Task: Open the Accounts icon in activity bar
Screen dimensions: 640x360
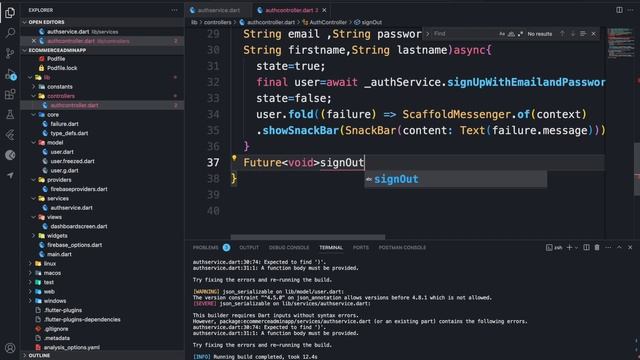Action: click(x=10, y=348)
